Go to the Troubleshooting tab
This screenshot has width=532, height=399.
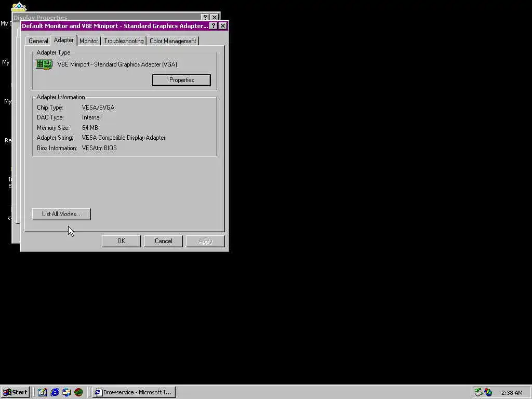click(x=124, y=41)
